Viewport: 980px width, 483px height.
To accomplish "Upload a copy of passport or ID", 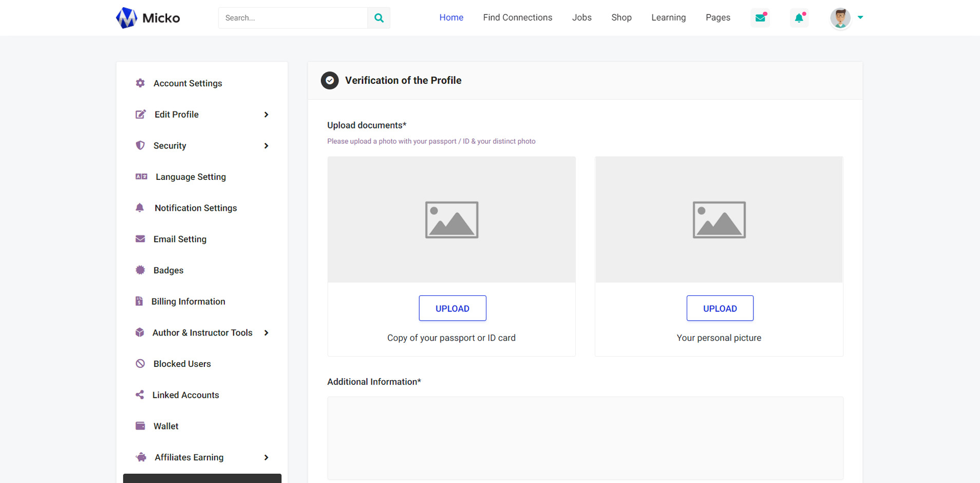I will click(452, 308).
